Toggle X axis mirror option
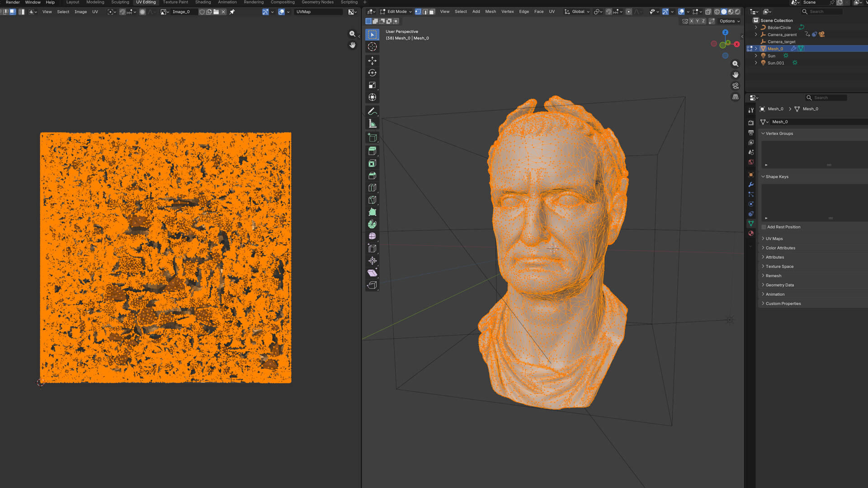The width and height of the screenshot is (868, 488). point(691,21)
